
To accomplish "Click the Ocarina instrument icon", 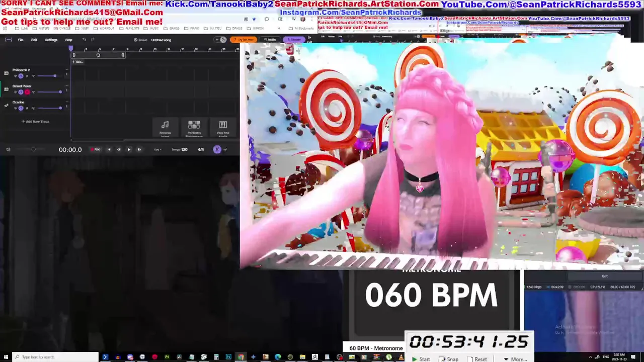I will (6, 106).
